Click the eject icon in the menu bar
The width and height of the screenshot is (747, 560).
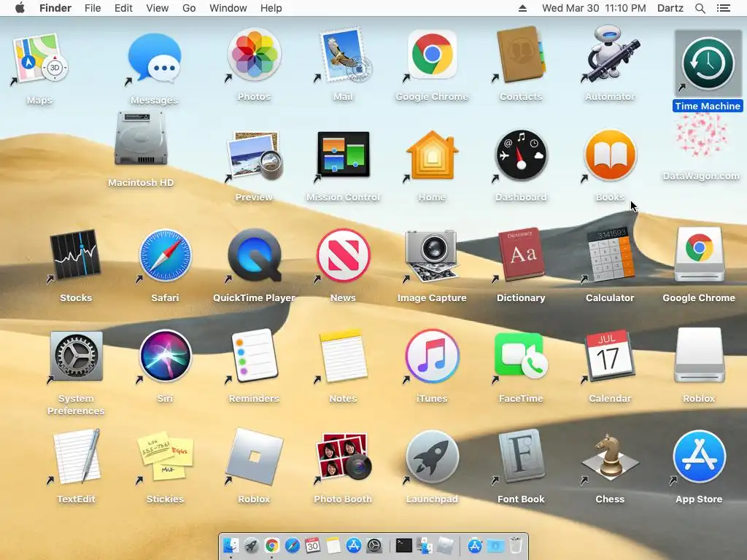(522, 8)
